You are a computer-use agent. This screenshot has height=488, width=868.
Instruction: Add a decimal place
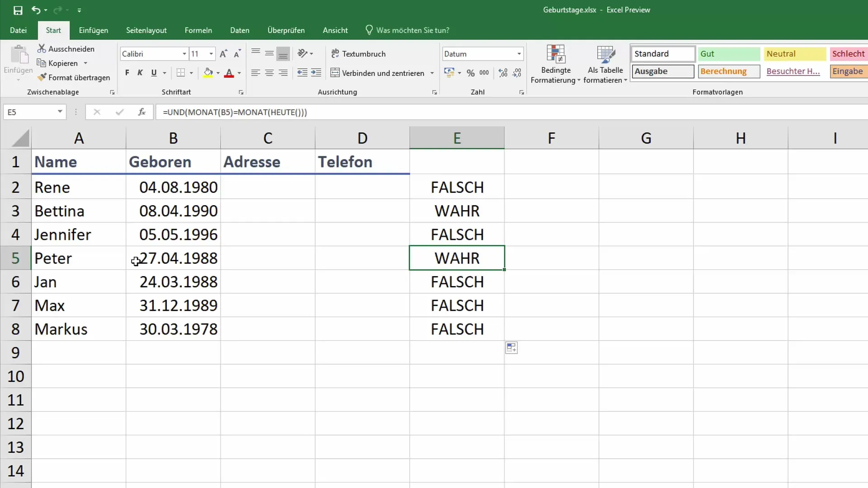[x=503, y=73]
